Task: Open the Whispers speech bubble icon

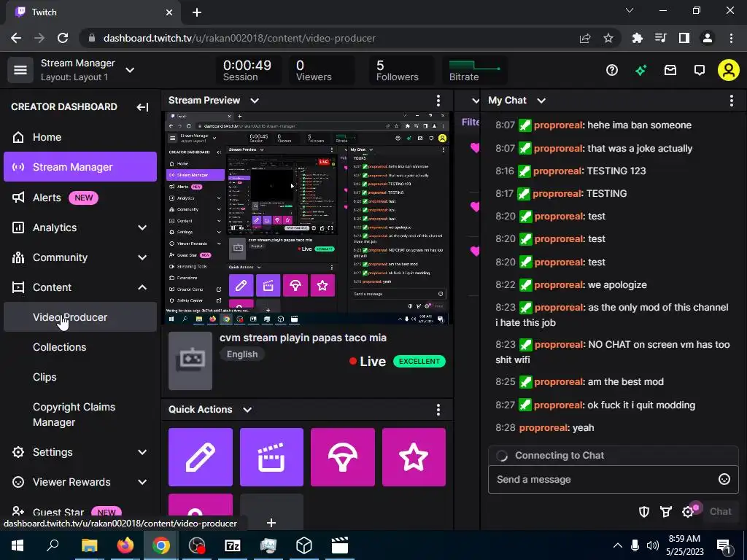Action: [700, 71]
